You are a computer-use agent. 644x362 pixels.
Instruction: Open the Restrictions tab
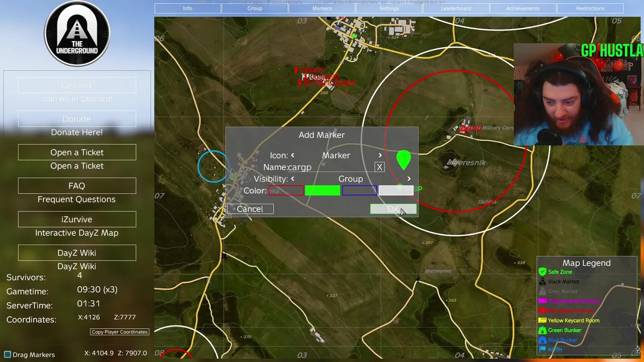(590, 9)
